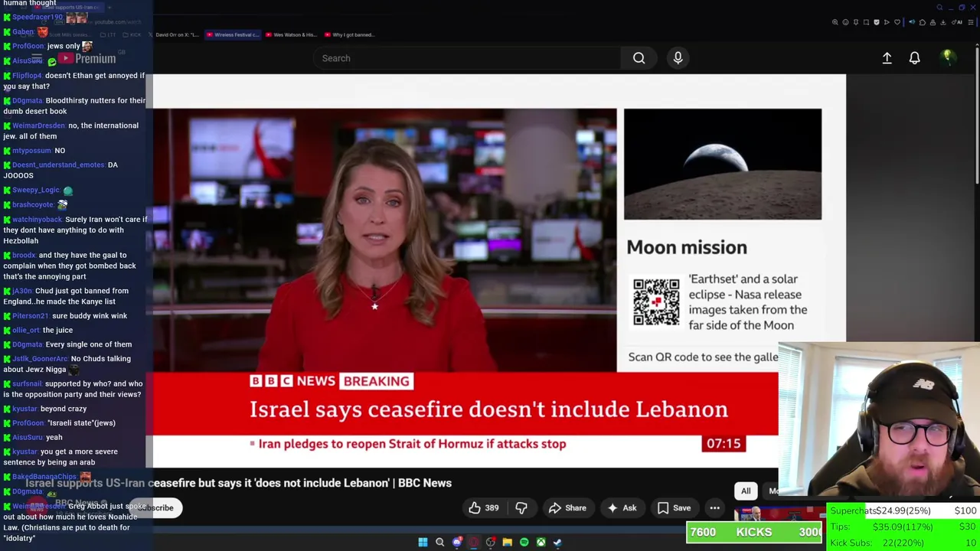Image resolution: width=980 pixels, height=551 pixels.
Task: Click chat username 'mtypossum'
Action: (31, 151)
